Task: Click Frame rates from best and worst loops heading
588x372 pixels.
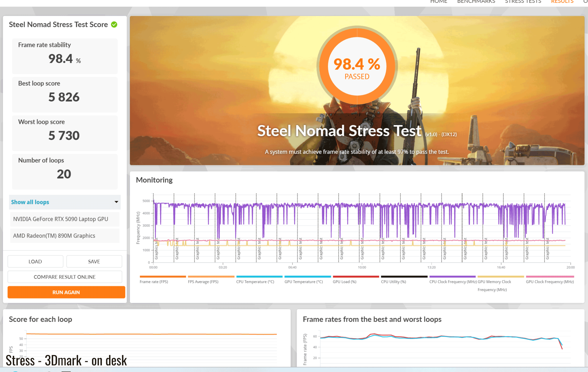Action: tap(372, 319)
